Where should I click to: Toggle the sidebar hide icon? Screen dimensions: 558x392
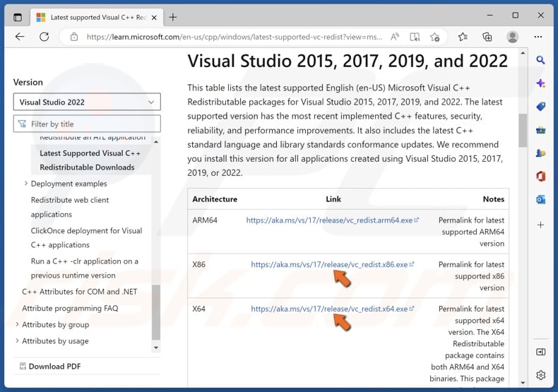(x=540, y=352)
